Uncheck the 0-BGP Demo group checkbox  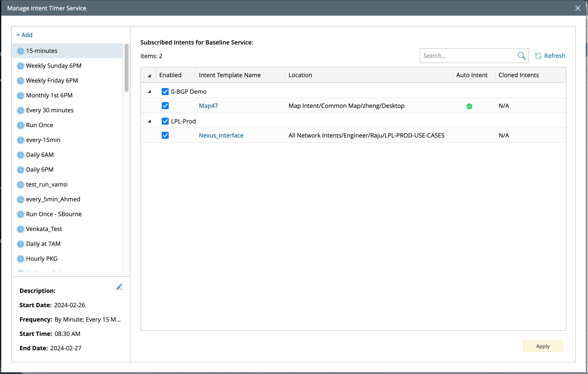point(165,92)
